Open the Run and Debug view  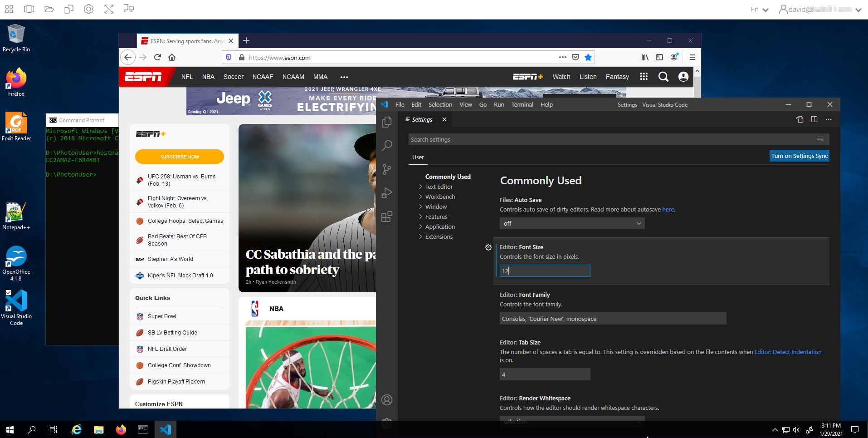(386, 193)
